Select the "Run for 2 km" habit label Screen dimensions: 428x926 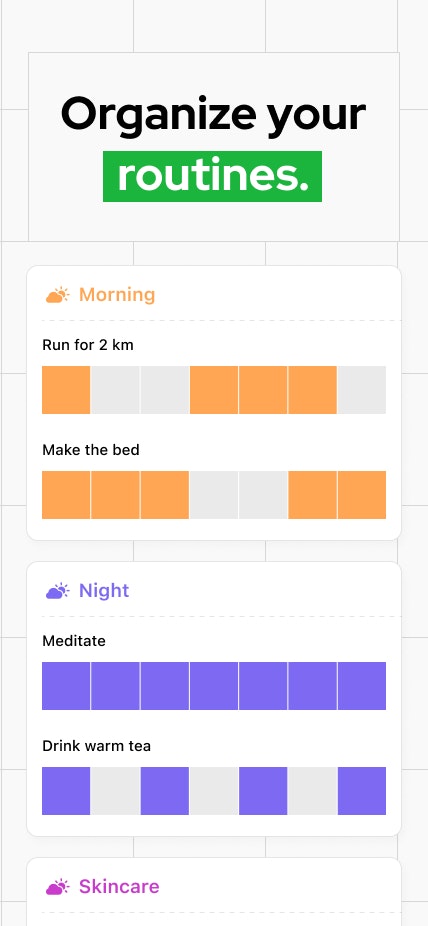pos(88,345)
